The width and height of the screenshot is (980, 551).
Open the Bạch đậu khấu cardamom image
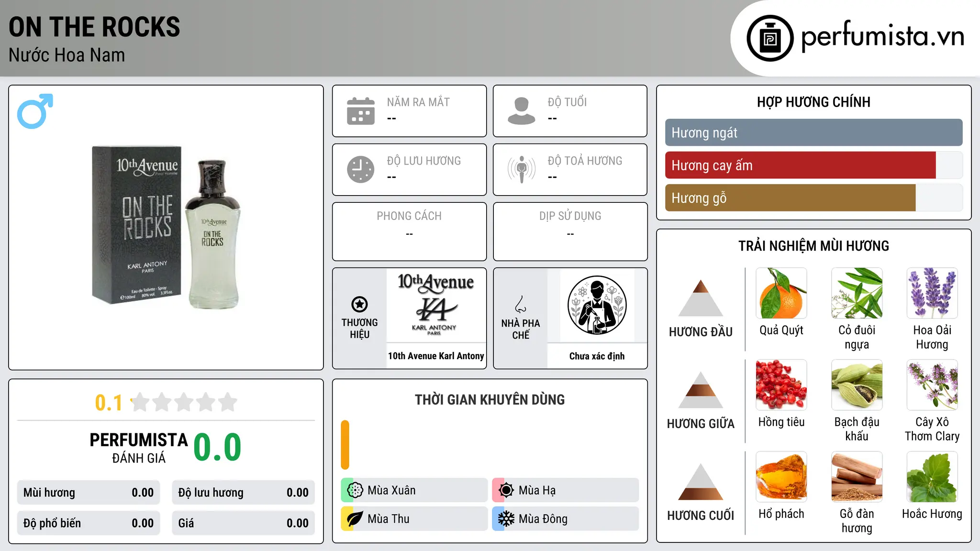tap(857, 385)
